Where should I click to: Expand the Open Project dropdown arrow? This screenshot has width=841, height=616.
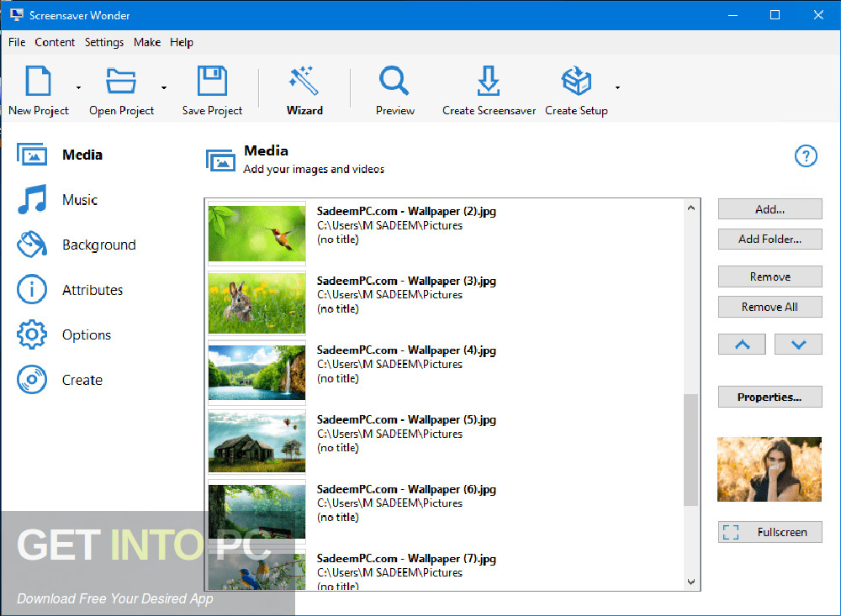pos(164,87)
